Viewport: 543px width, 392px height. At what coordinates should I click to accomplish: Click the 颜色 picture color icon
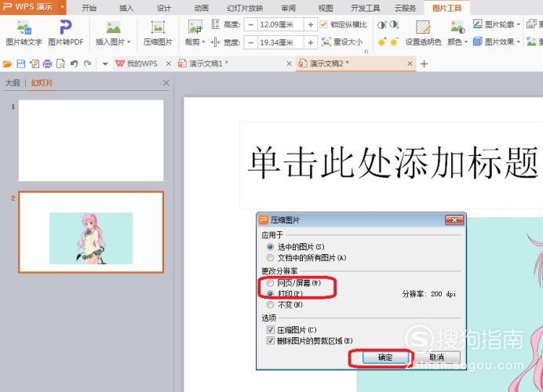coord(457,27)
